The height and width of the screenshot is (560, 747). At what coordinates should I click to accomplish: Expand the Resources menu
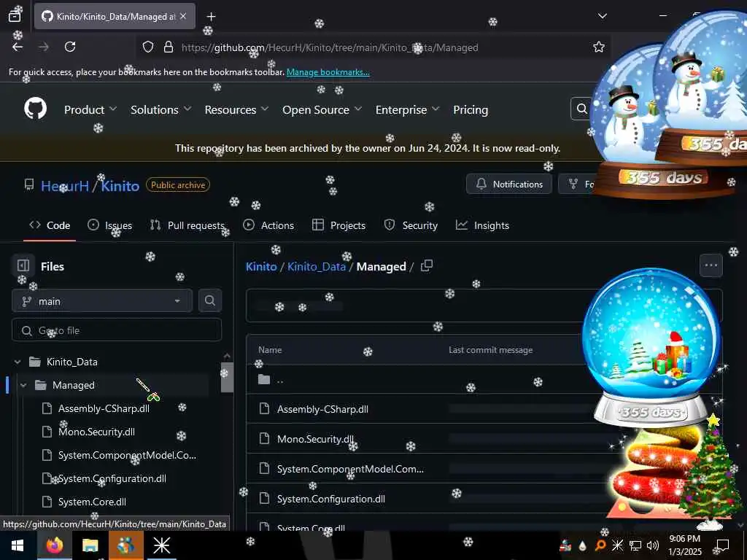[236, 109]
